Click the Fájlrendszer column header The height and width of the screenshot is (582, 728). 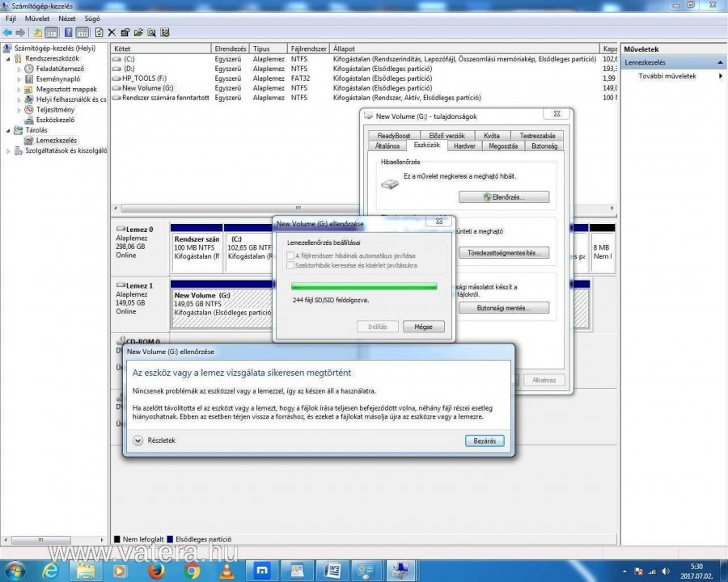pyautogui.click(x=308, y=48)
